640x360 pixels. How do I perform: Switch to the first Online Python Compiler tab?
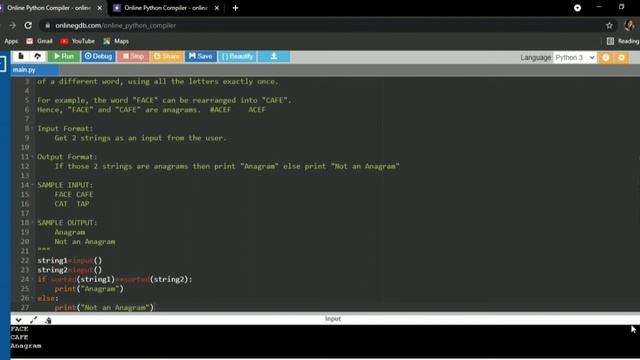[x=49, y=8]
